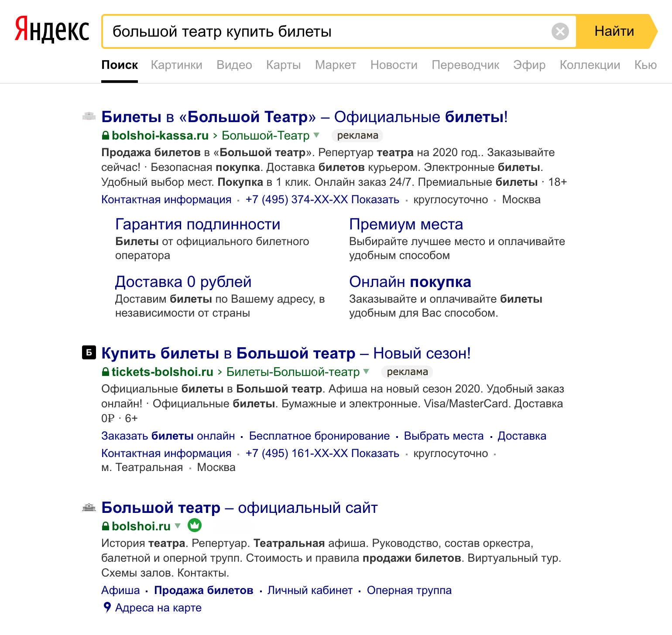Expand the dropdown arrow after Билеты-Большой-театр
Screen dimensions: 672x635
[x=367, y=372]
